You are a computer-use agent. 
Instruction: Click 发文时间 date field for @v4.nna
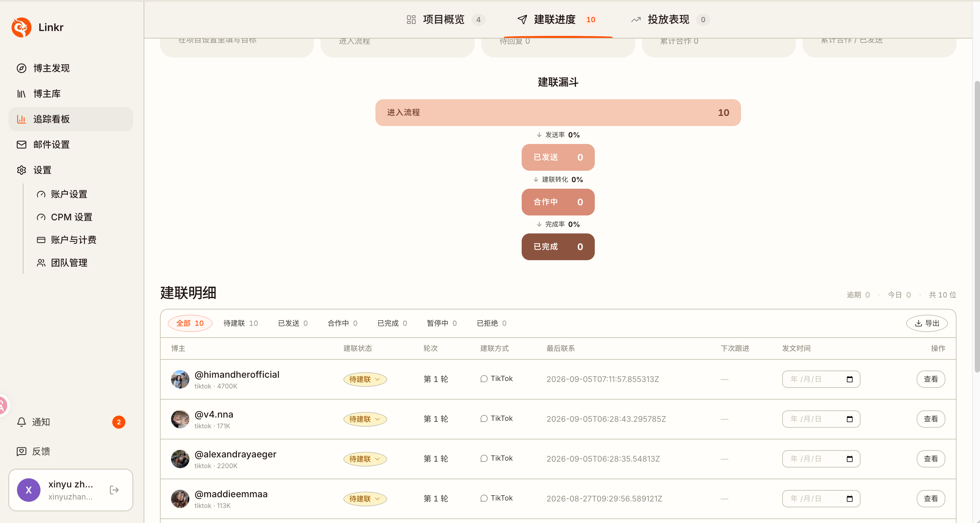821,419
